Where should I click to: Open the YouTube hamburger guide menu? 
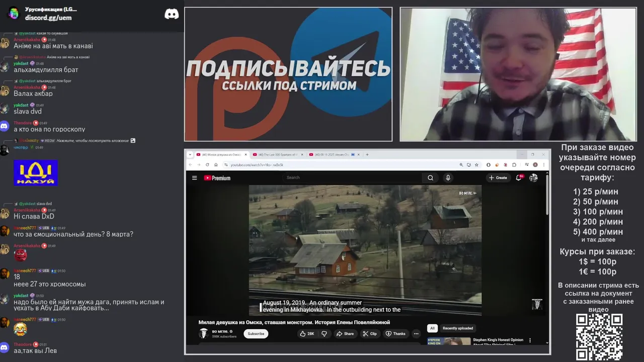point(194,177)
